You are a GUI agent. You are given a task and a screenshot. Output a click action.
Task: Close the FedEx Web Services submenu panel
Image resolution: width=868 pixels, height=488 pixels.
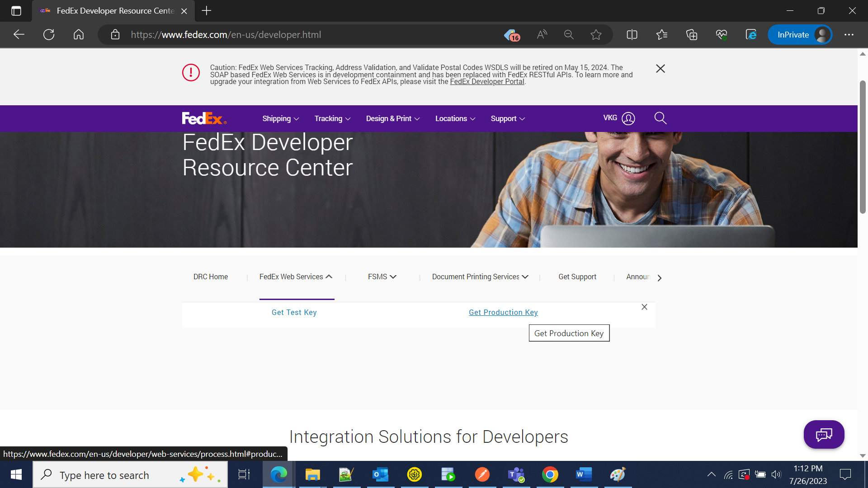click(x=644, y=307)
